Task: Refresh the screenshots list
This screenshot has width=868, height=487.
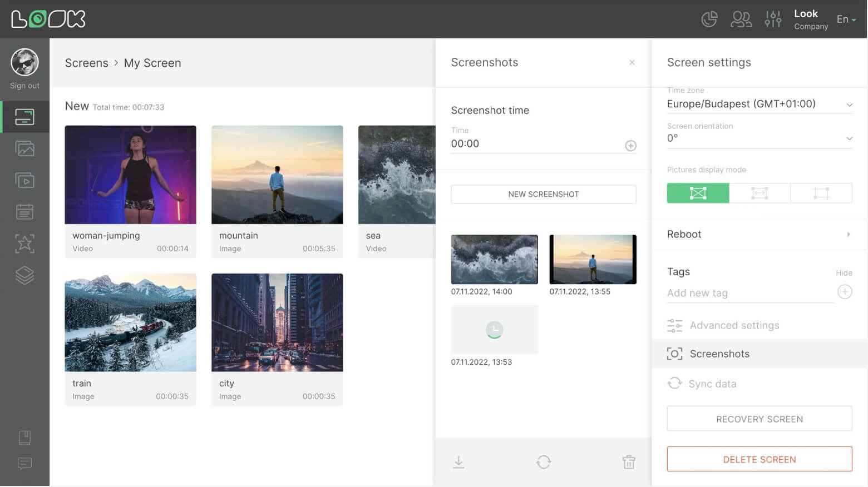Action: (544, 461)
